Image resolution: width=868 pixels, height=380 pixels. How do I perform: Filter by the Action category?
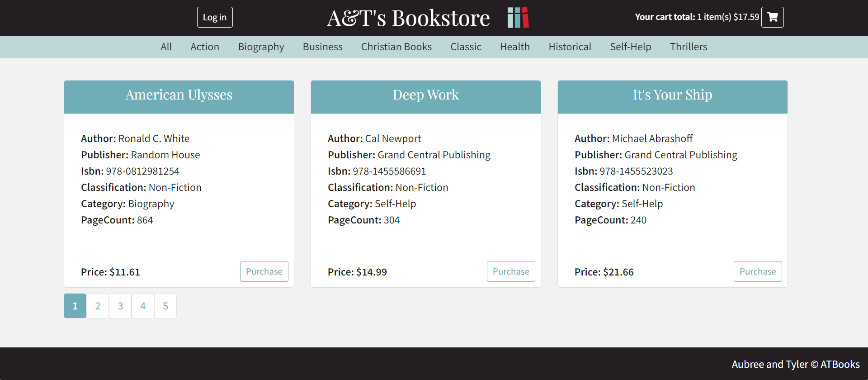205,47
